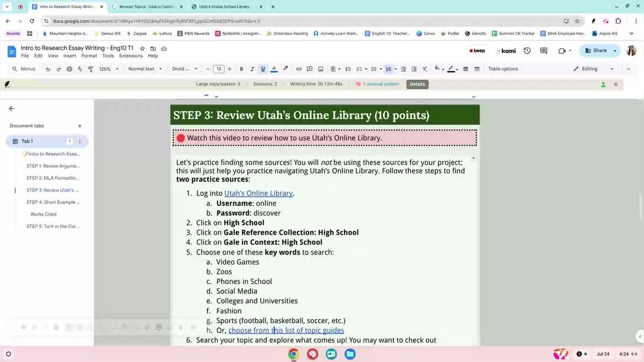Click the Increase indent icon
The height and width of the screenshot is (362, 644).
pos(414,69)
